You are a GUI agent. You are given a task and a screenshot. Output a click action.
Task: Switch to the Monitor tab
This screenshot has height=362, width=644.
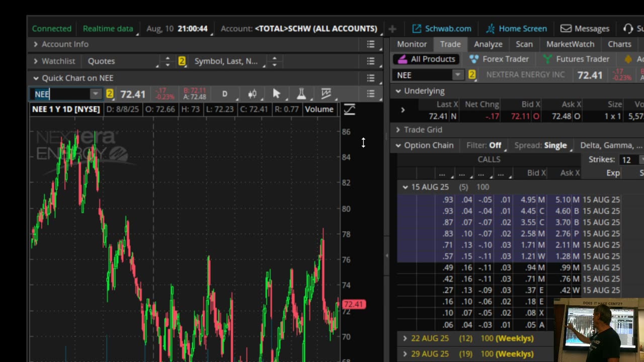412,44
